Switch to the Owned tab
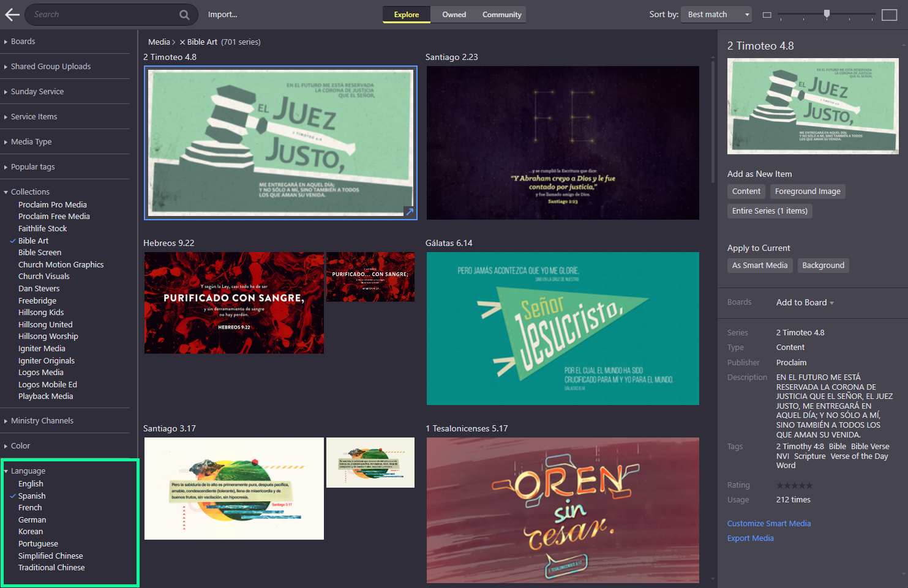Screen dimensions: 908x588 pos(454,15)
